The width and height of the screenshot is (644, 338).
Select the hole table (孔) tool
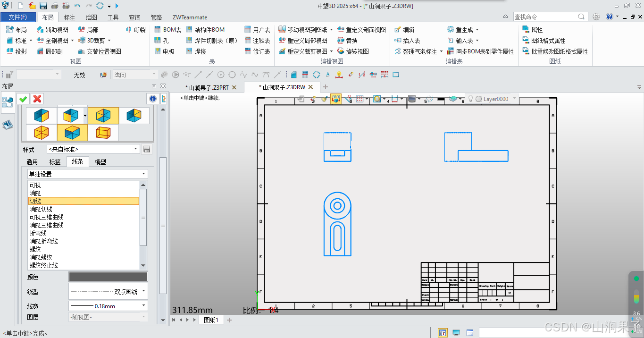pyautogui.click(x=161, y=41)
